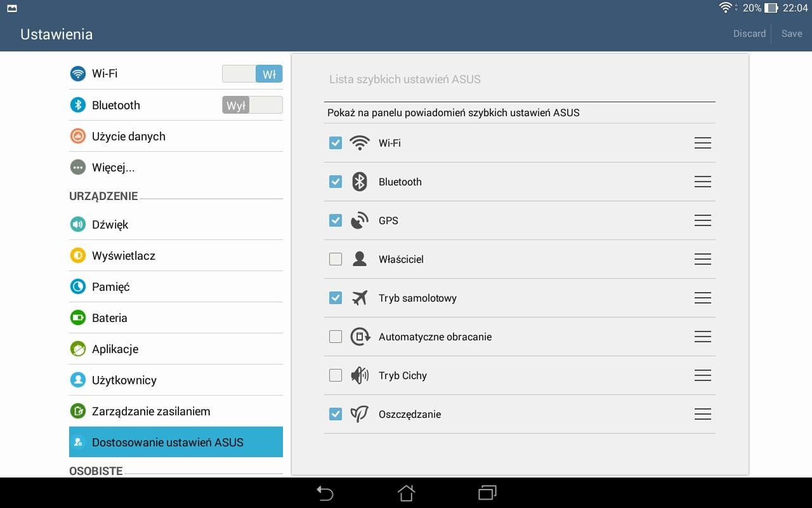Uncheck the Oszczędzanie checkbox
Screen dimensions: 812x508
(x=336, y=414)
